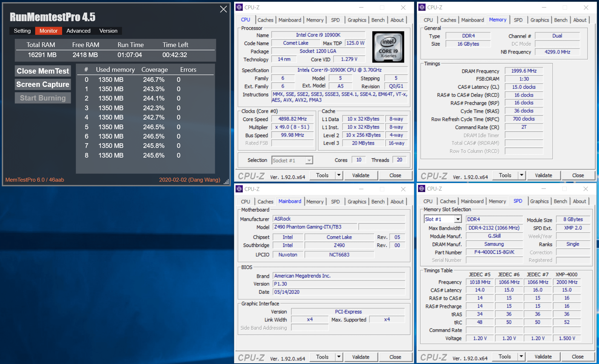Screen dimensions: 599x364
Task: Open the Version tab in RunMemtestPro
Action: tap(108, 31)
